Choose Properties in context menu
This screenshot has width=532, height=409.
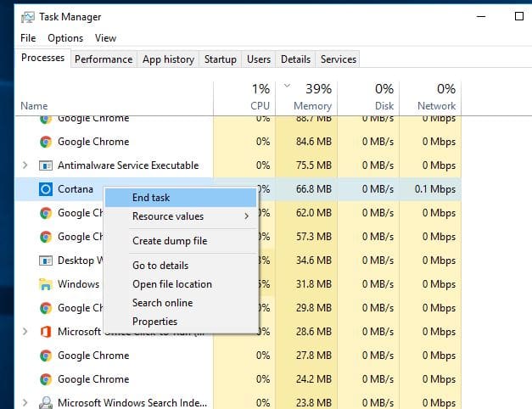pos(181,322)
